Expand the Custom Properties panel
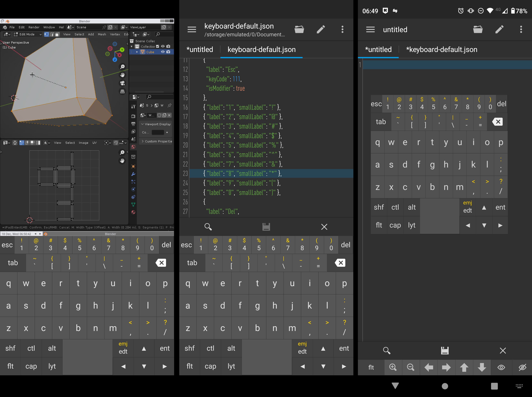This screenshot has width=532, height=397. (143, 141)
